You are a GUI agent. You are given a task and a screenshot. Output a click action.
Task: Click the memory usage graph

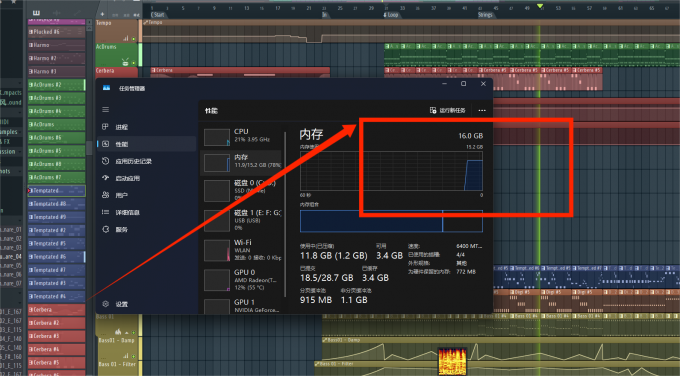pos(391,171)
